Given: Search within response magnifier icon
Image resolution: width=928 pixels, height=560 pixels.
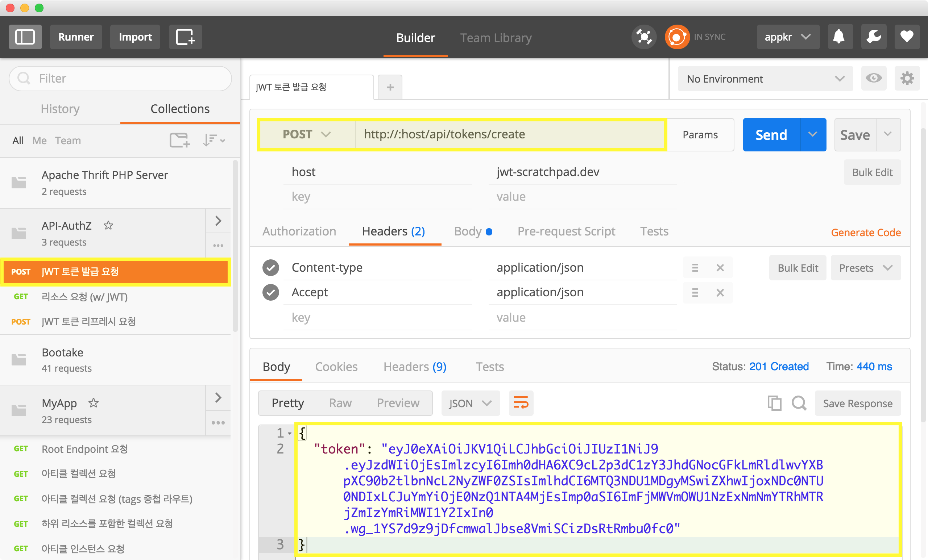Looking at the screenshot, I should [799, 403].
